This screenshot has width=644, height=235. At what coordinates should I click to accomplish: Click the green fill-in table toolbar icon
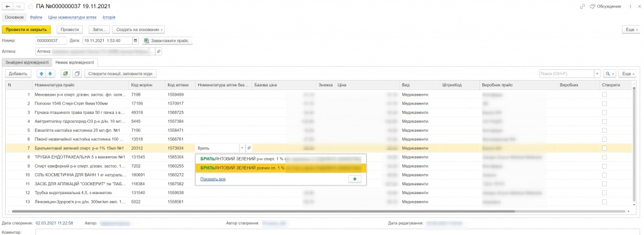65,74
